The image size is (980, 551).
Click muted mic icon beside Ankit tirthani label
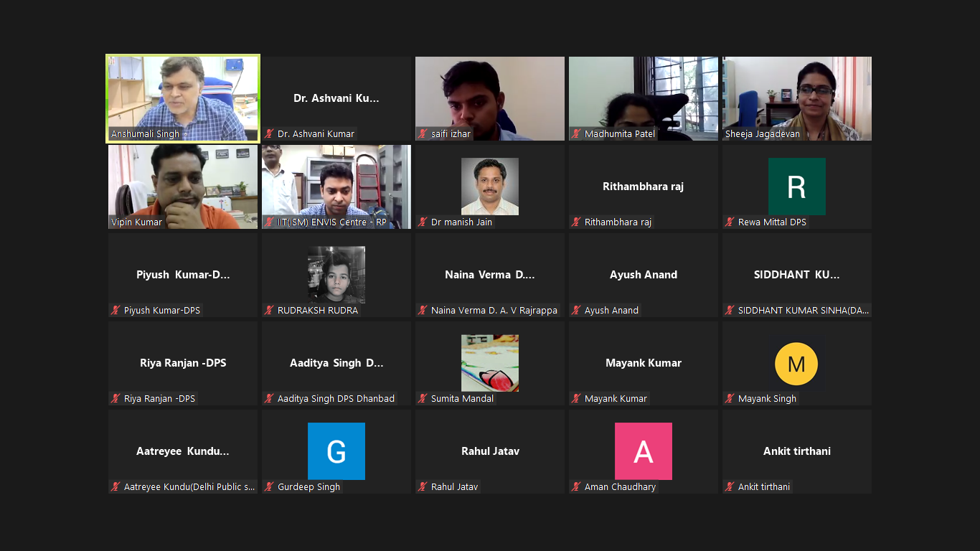coord(730,487)
